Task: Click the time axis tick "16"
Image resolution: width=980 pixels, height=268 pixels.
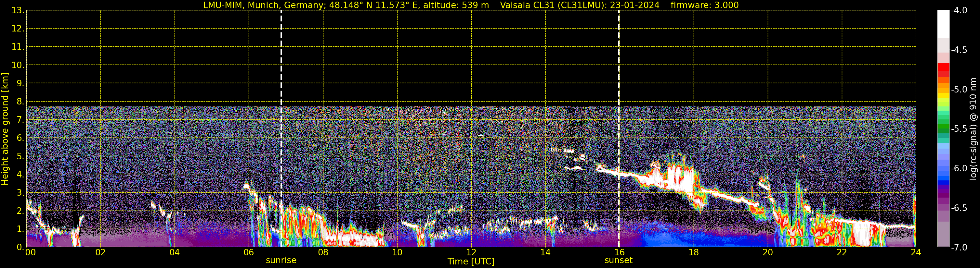Action: [x=619, y=252]
